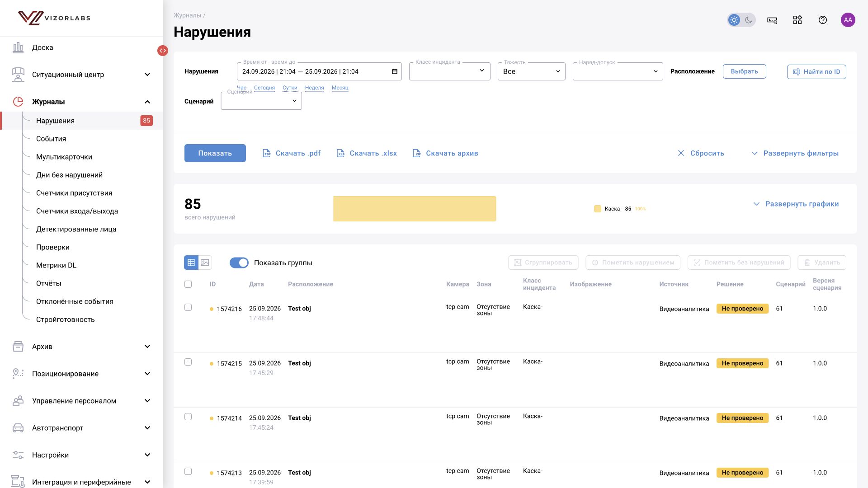
Task: Open the AA user avatar menu
Action: (x=848, y=20)
